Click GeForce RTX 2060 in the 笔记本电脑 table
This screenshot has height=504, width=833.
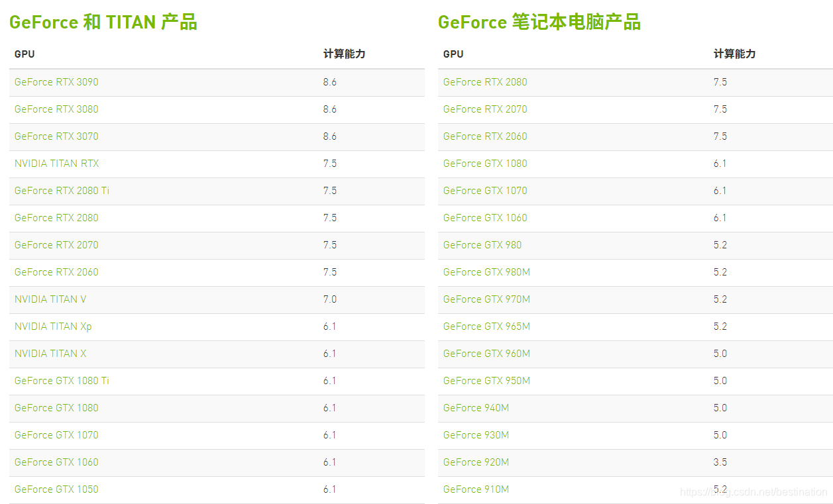pyautogui.click(x=485, y=136)
